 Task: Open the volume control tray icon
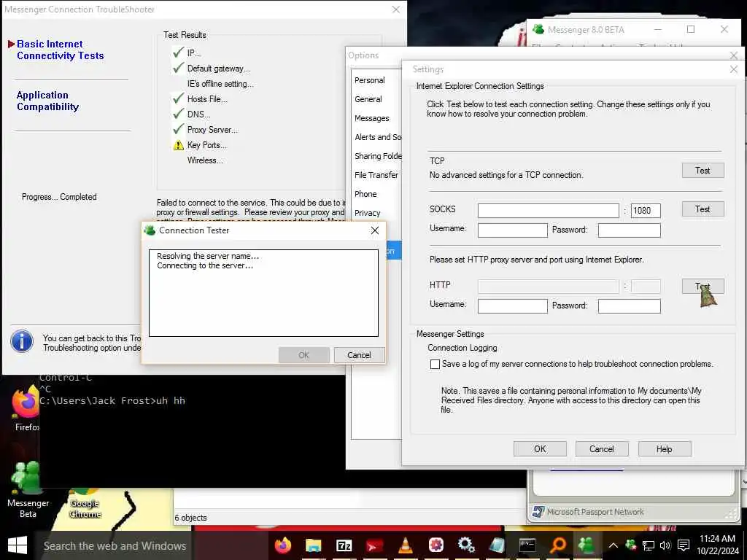click(665, 545)
